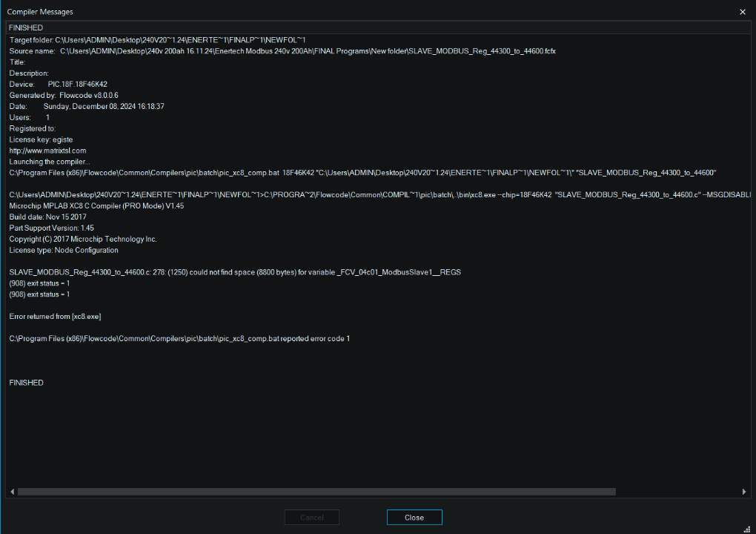756x534 pixels.
Task: Select the 'Source name' line
Action: tap(282, 51)
